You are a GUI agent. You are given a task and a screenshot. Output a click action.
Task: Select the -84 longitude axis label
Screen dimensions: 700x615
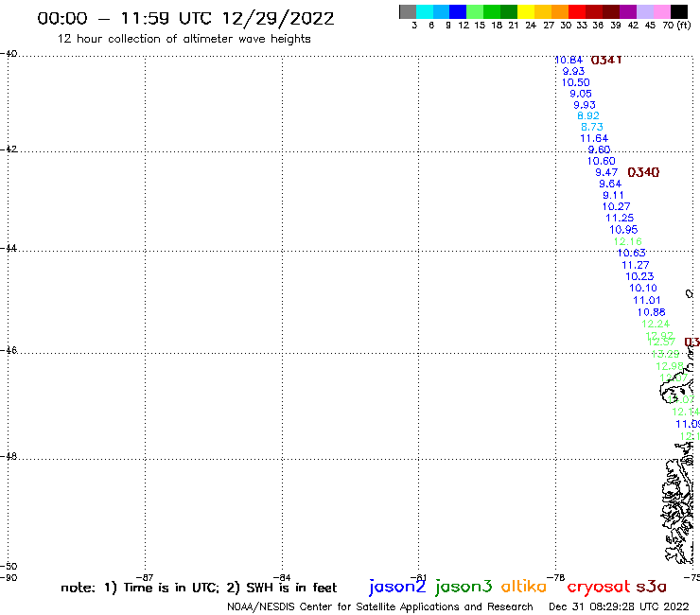(x=282, y=577)
